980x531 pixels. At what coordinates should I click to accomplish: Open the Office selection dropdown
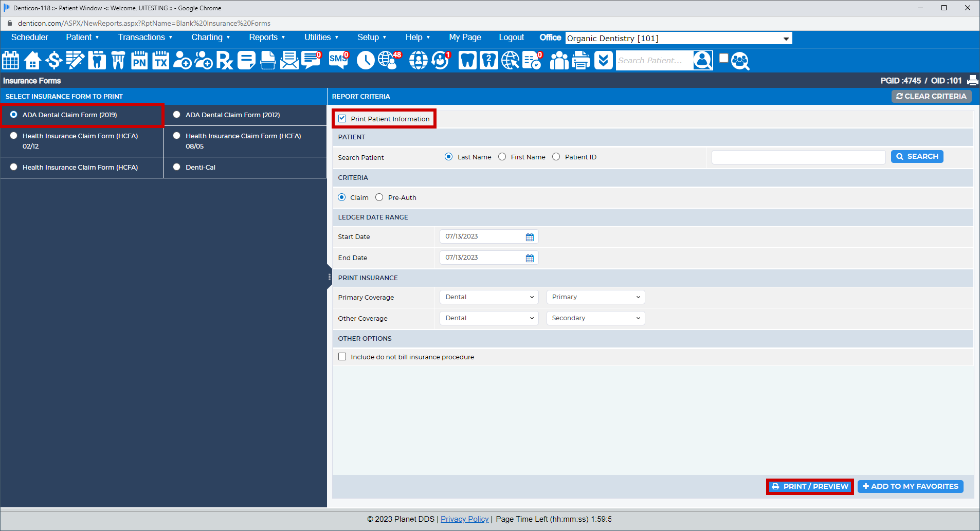(x=679, y=38)
